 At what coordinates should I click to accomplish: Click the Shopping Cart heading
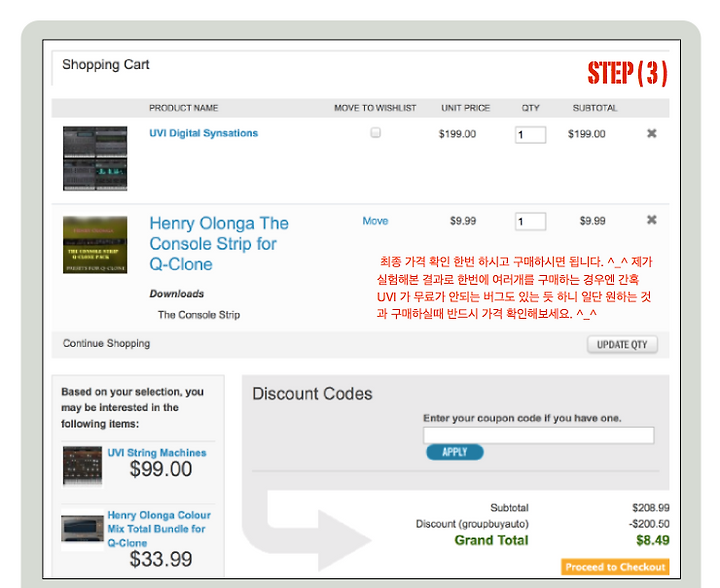106,65
